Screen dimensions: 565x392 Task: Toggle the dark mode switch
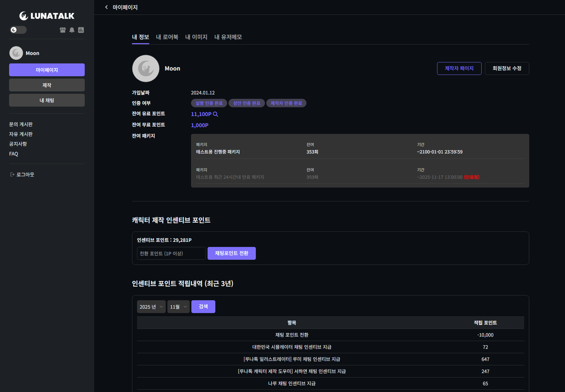pos(18,30)
